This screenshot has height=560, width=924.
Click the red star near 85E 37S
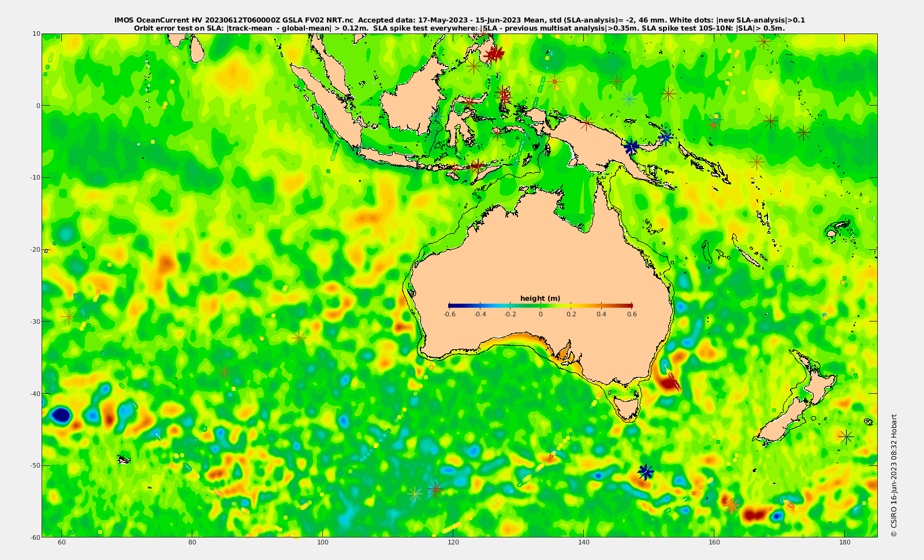click(224, 371)
